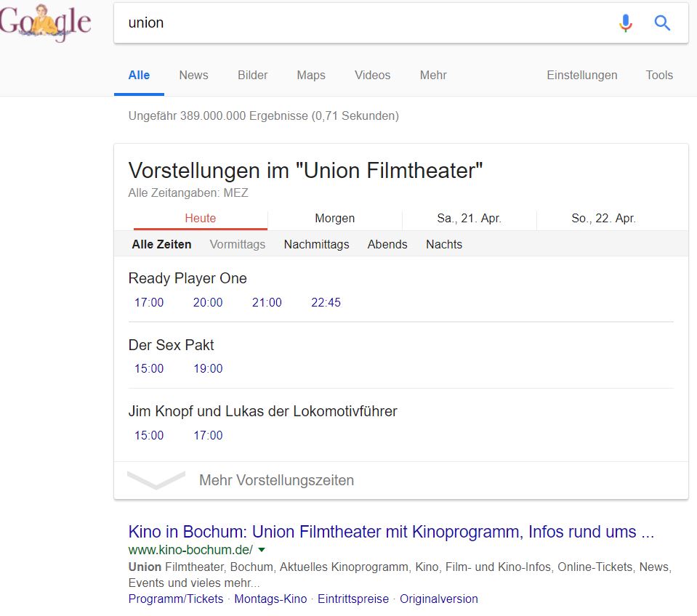697x616 pixels.
Task: Filter showtimes by Abends
Action: (x=387, y=244)
